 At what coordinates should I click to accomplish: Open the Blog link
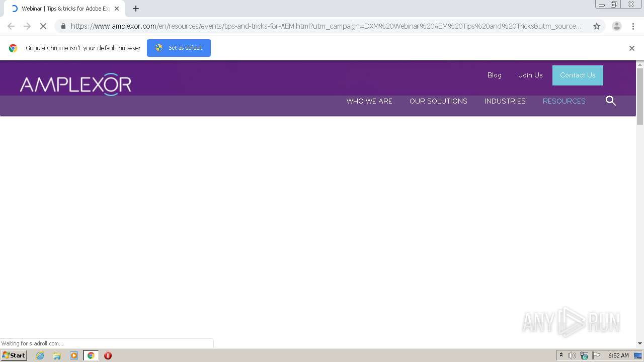[x=495, y=75]
